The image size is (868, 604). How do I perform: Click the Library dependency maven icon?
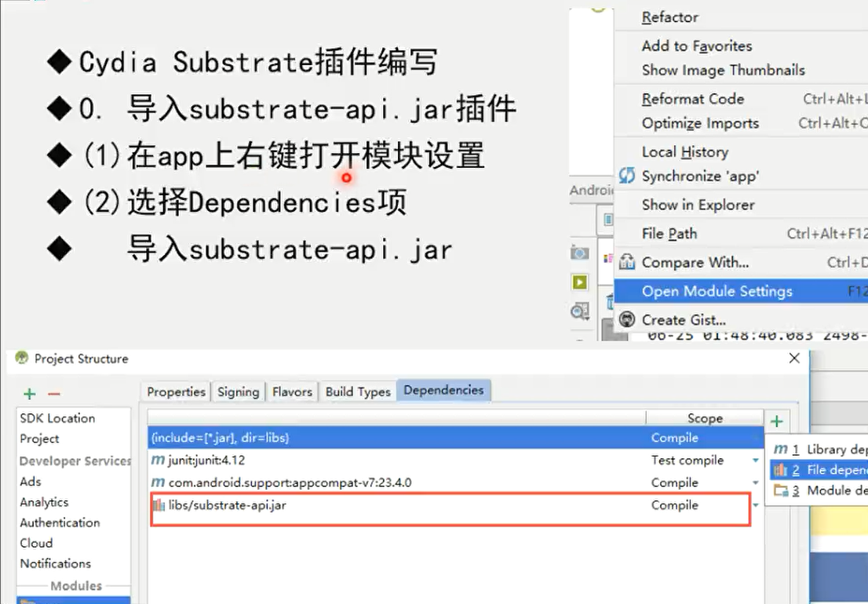tap(781, 449)
